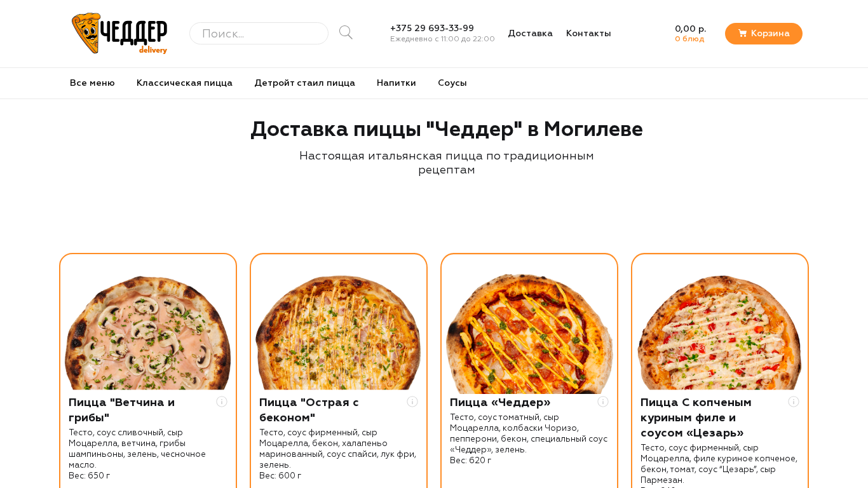Screen dimensions: 868x488
Task: Click the 0,00 р. cart total
Action: click(690, 29)
